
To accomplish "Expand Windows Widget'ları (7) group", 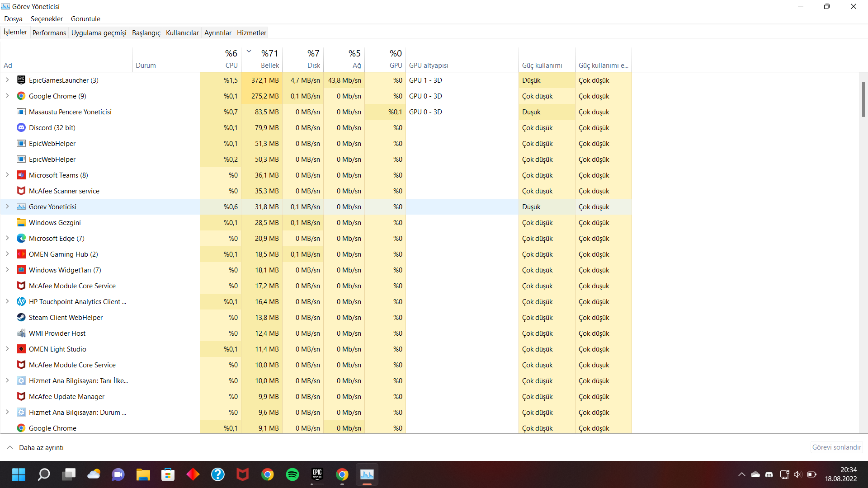I will point(7,270).
